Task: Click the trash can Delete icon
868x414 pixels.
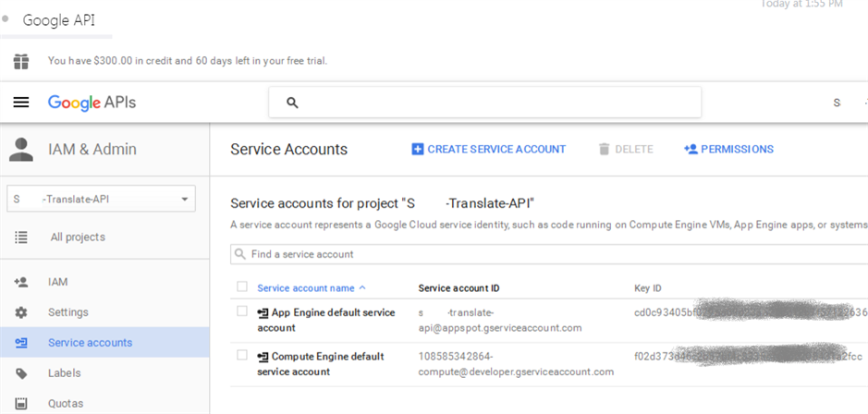Action: click(x=604, y=150)
